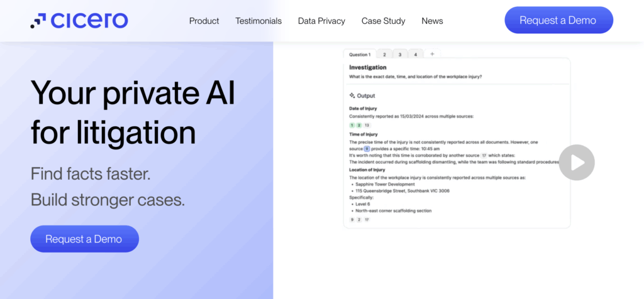This screenshot has width=644, height=299.
Task: Click the Cicero logo in the header
Action: (x=79, y=21)
